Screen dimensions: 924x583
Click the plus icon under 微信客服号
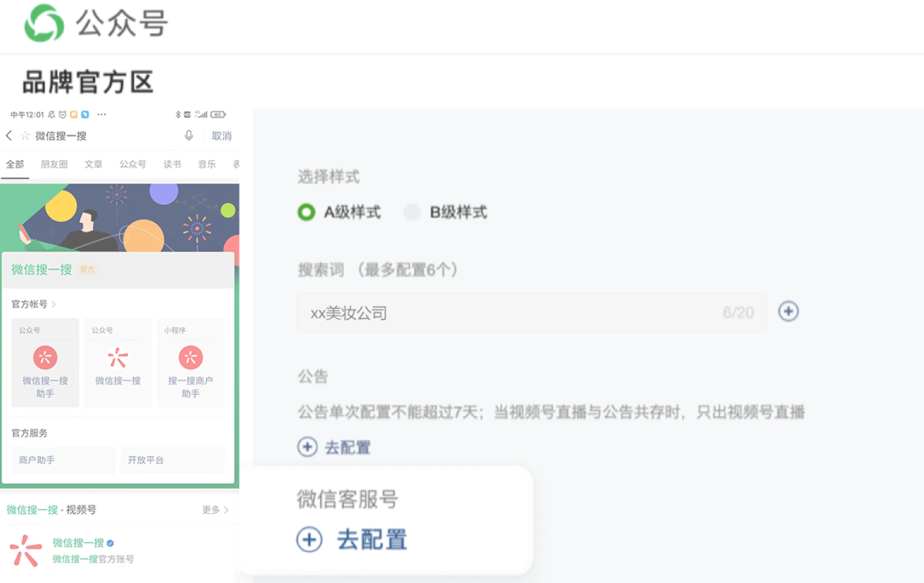pyautogui.click(x=310, y=539)
